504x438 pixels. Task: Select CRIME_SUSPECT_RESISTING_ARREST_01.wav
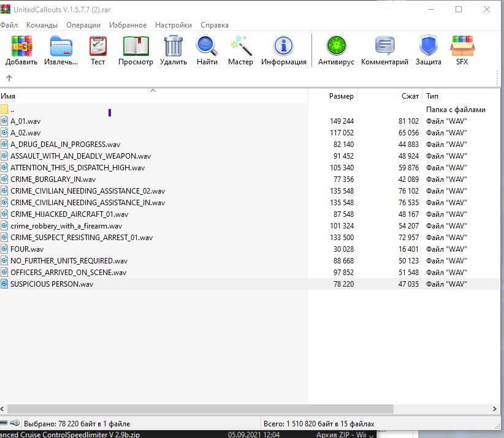[82, 238]
